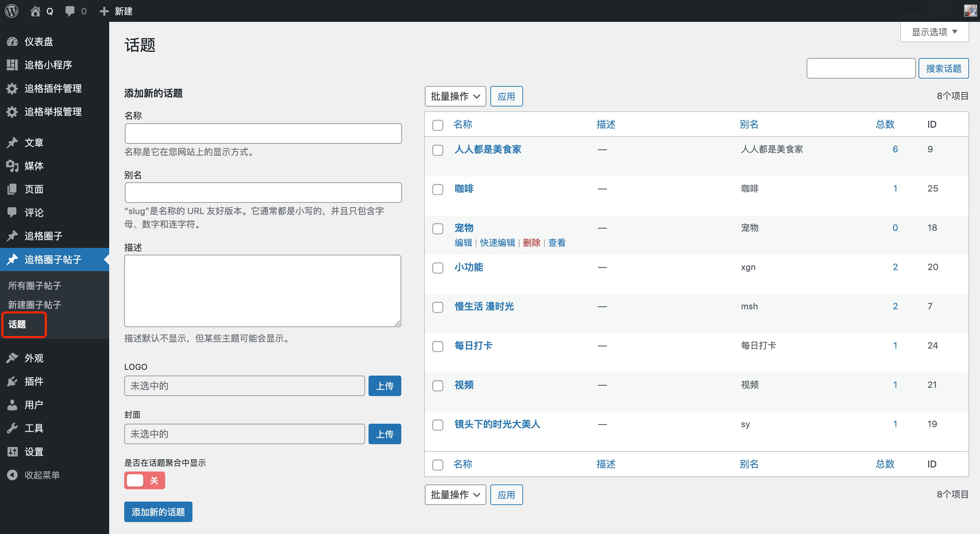Click 封面 上传 button
Viewport: 980px width, 534px height.
click(x=385, y=434)
